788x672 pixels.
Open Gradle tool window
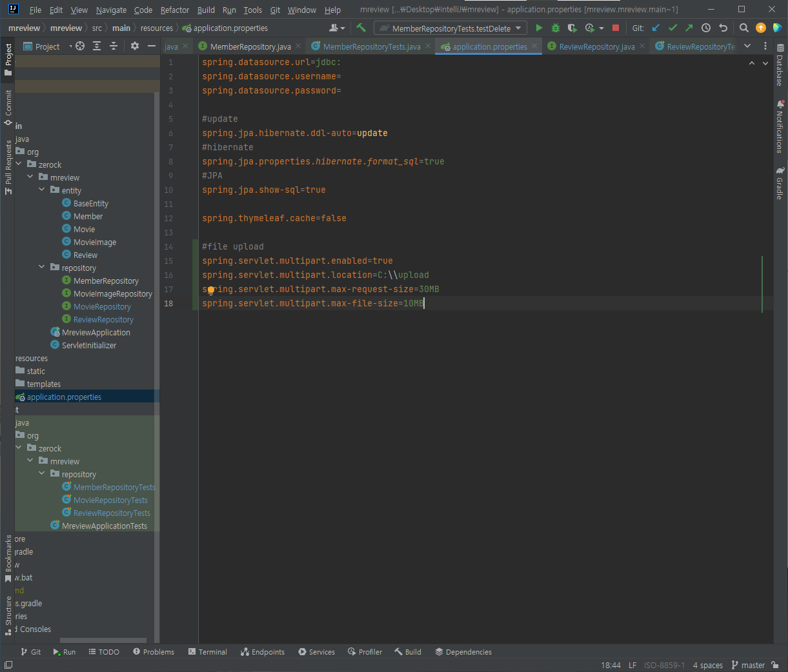pyautogui.click(x=780, y=183)
